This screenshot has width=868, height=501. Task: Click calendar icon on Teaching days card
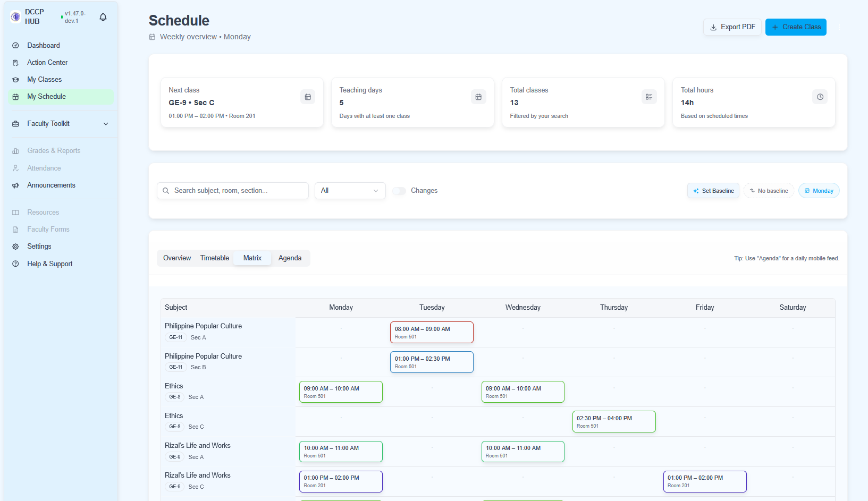(x=478, y=97)
